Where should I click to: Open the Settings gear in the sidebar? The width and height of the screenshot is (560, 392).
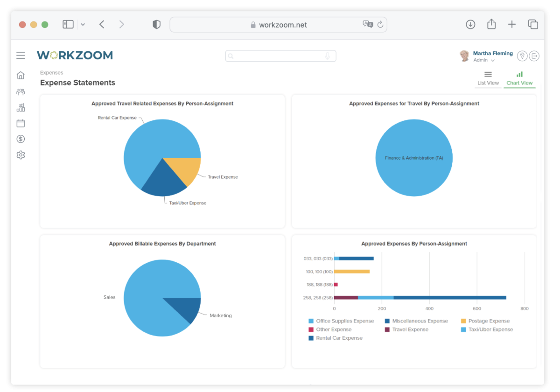(21, 154)
